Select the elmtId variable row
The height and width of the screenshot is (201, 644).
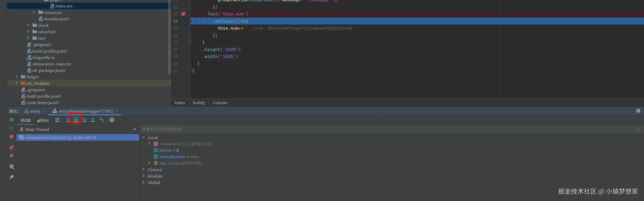click(166, 150)
